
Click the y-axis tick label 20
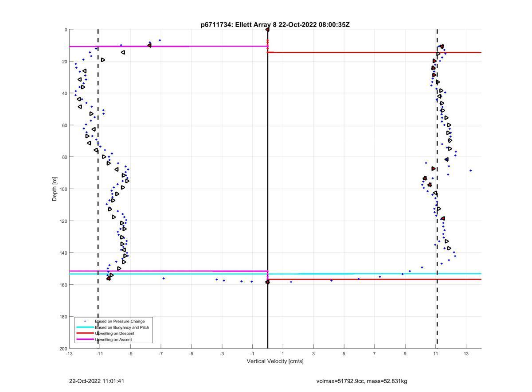coord(65,62)
